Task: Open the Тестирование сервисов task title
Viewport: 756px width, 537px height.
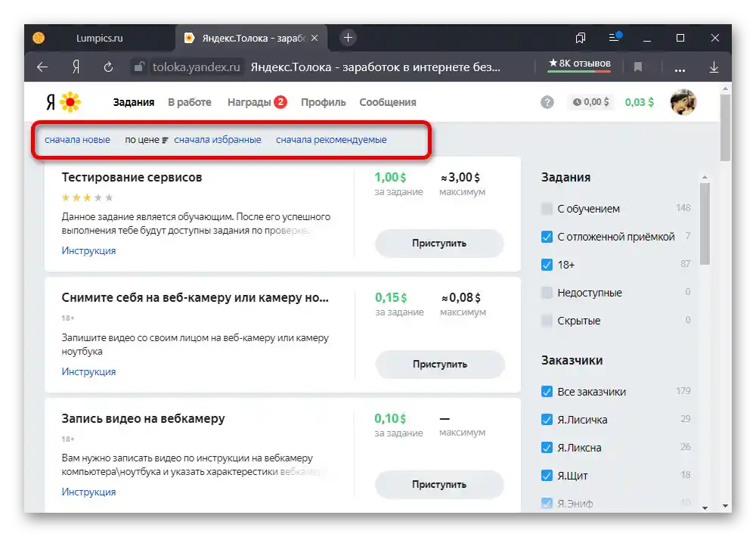Action: pyautogui.click(x=132, y=177)
